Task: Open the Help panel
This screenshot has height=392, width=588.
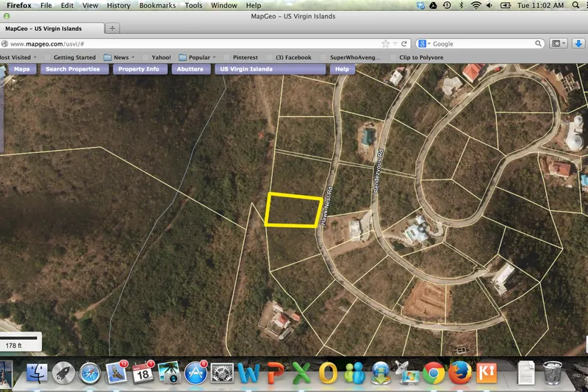Action: [342, 69]
